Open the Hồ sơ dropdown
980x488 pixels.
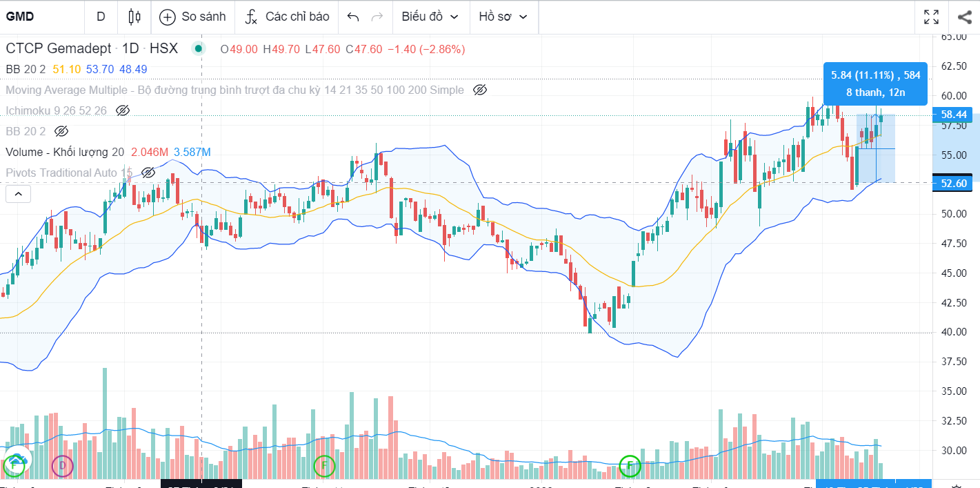pos(503,17)
